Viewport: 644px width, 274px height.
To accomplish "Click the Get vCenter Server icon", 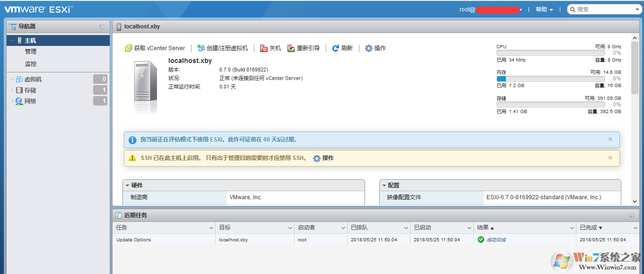I will pyautogui.click(x=128, y=48).
